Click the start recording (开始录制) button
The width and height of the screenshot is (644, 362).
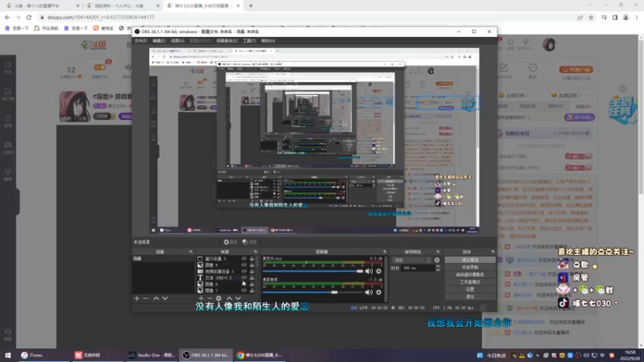tap(470, 267)
